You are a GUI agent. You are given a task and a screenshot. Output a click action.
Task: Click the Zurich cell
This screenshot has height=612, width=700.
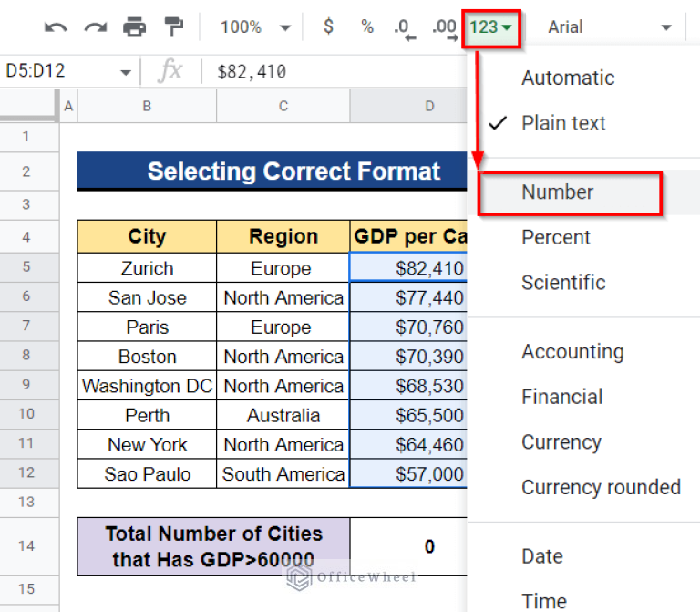[x=147, y=268]
